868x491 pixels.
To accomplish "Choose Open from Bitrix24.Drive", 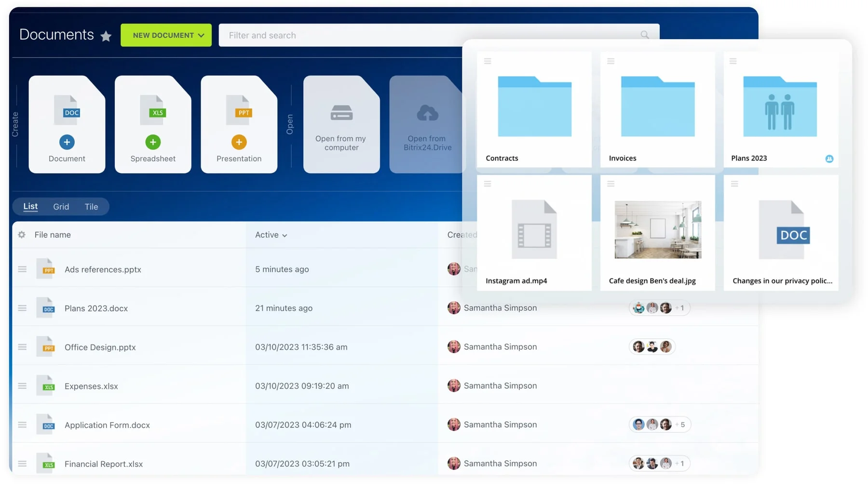I will (x=427, y=124).
